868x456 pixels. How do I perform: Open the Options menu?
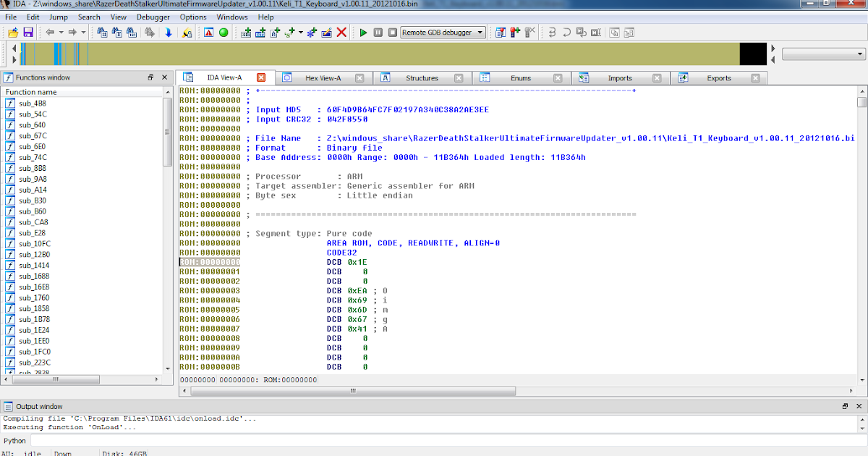(x=193, y=17)
